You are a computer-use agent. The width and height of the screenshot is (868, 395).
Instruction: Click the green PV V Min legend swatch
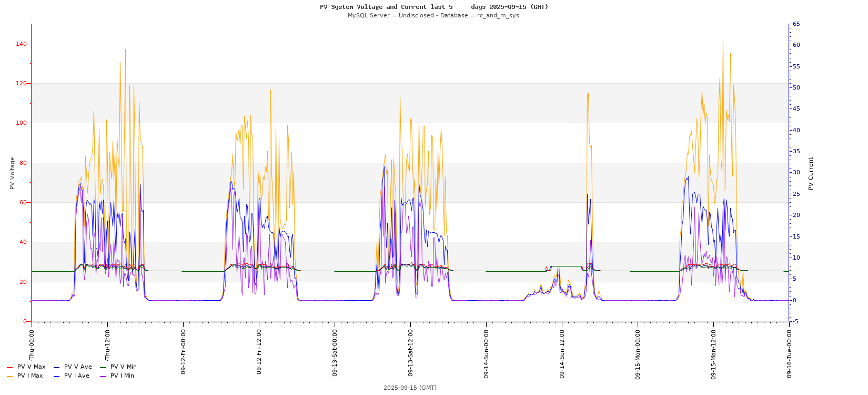pos(103,368)
